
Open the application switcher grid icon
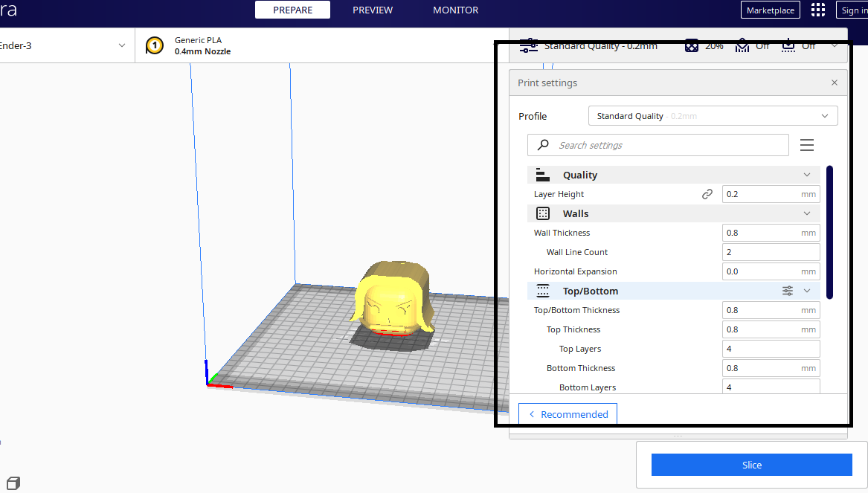(817, 10)
